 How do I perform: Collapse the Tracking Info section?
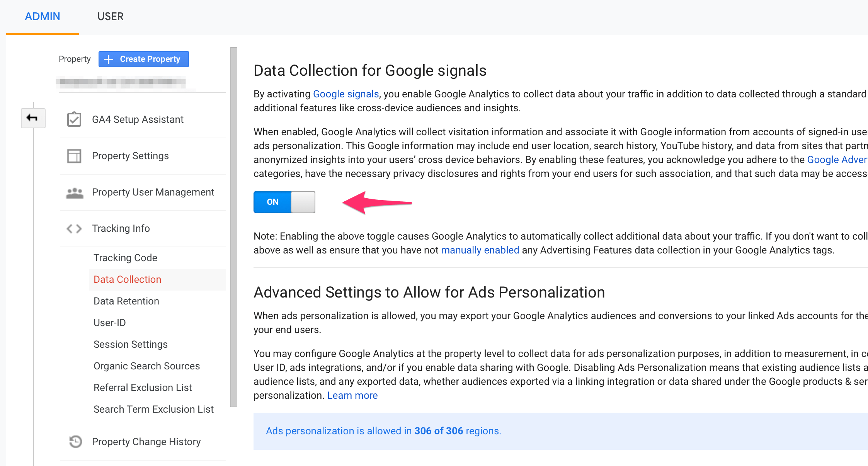coord(121,229)
